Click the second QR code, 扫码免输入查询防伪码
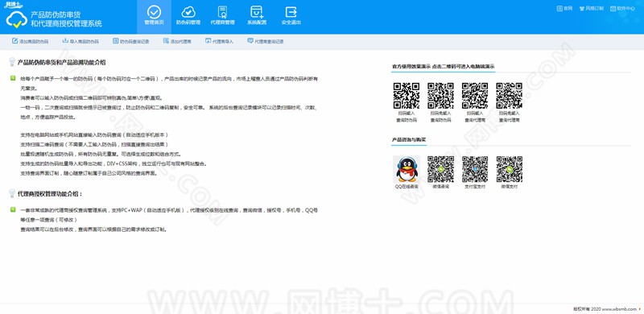Viewport: 644px width, 314px height. click(x=440, y=96)
